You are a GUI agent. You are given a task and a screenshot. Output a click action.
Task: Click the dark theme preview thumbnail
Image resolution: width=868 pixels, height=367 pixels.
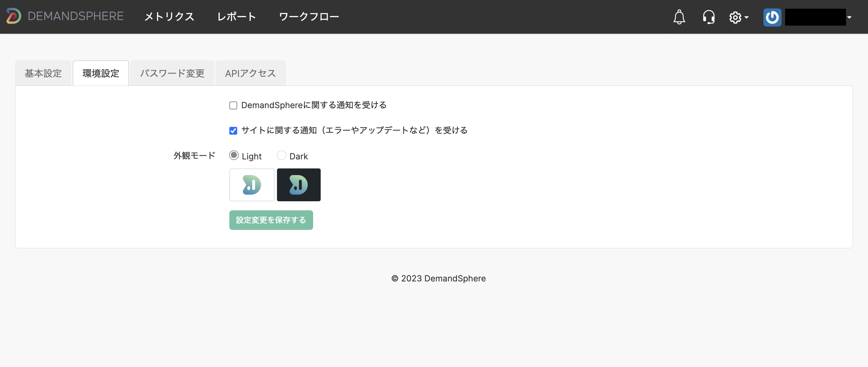[299, 185]
